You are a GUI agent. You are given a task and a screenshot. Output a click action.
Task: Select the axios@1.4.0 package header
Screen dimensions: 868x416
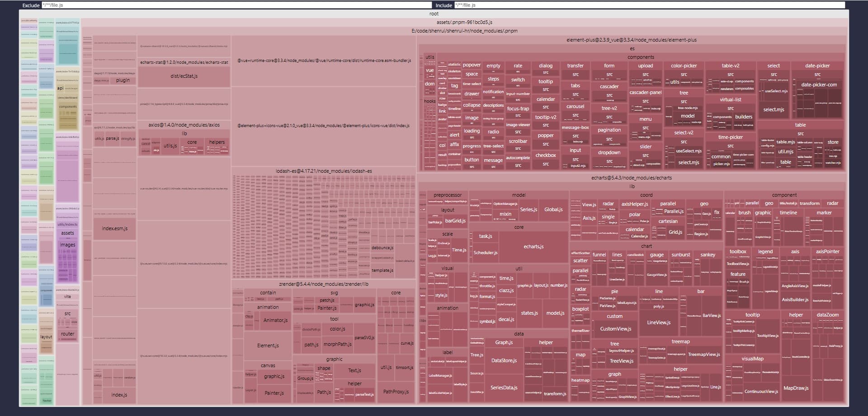click(184, 125)
